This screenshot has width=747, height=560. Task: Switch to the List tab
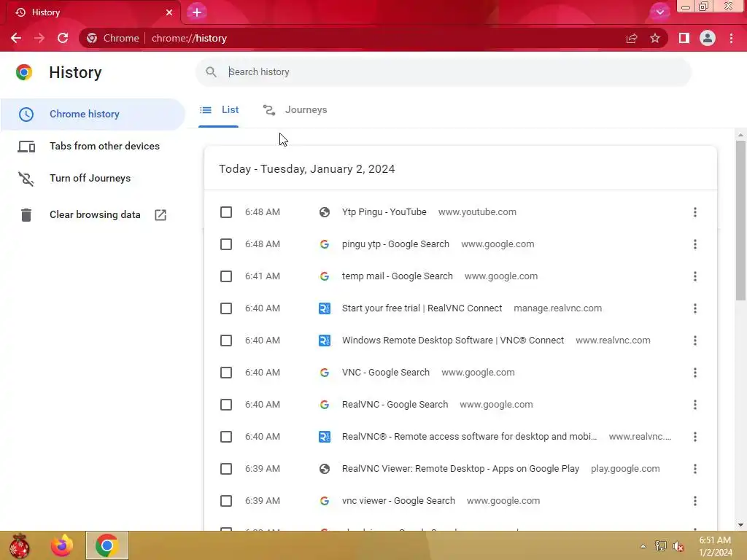pyautogui.click(x=219, y=110)
